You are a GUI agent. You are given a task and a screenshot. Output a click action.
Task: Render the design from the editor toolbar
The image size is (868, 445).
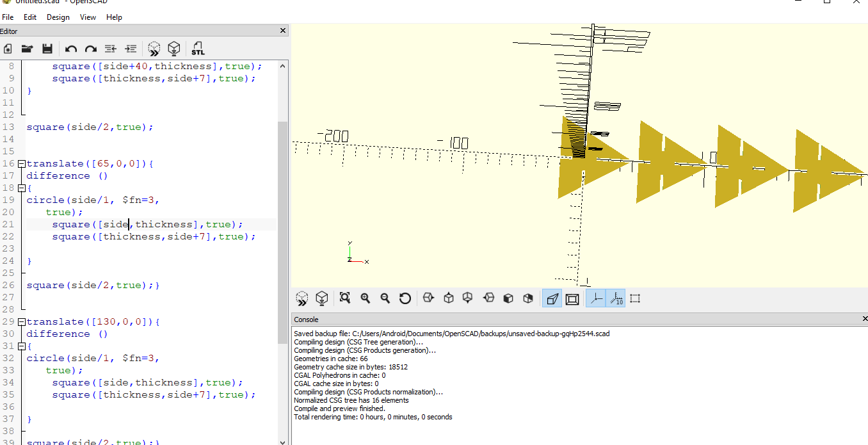coord(173,49)
